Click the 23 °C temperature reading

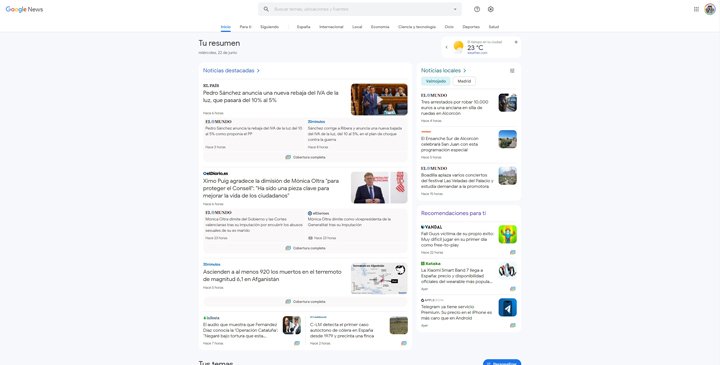point(475,48)
